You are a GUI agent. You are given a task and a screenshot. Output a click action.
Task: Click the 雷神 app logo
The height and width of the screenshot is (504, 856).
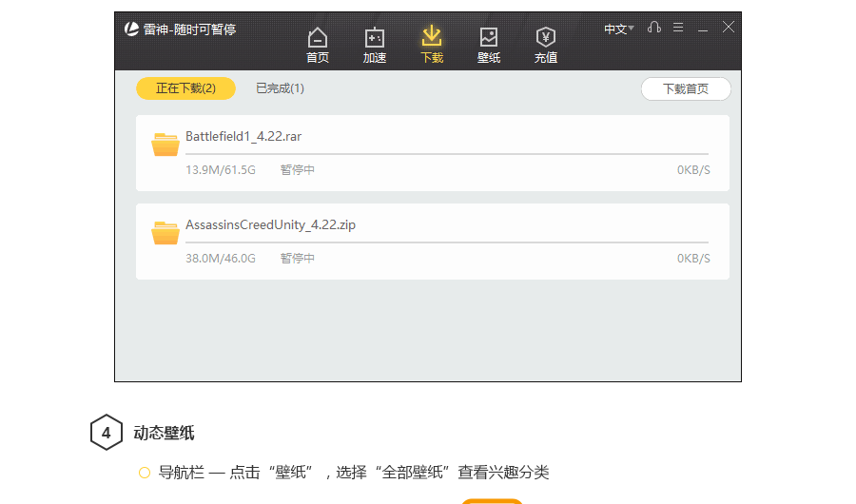click(131, 29)
